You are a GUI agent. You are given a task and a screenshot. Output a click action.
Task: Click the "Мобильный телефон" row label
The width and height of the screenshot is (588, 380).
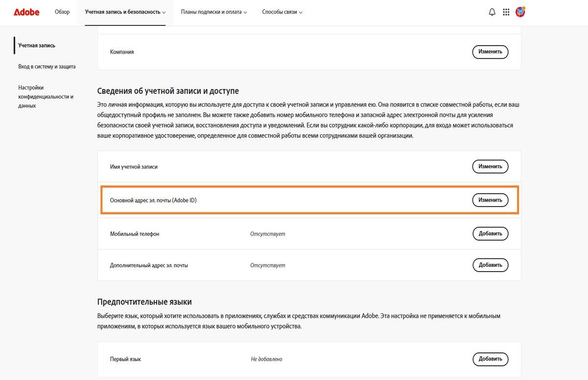[x=135, y=234]
